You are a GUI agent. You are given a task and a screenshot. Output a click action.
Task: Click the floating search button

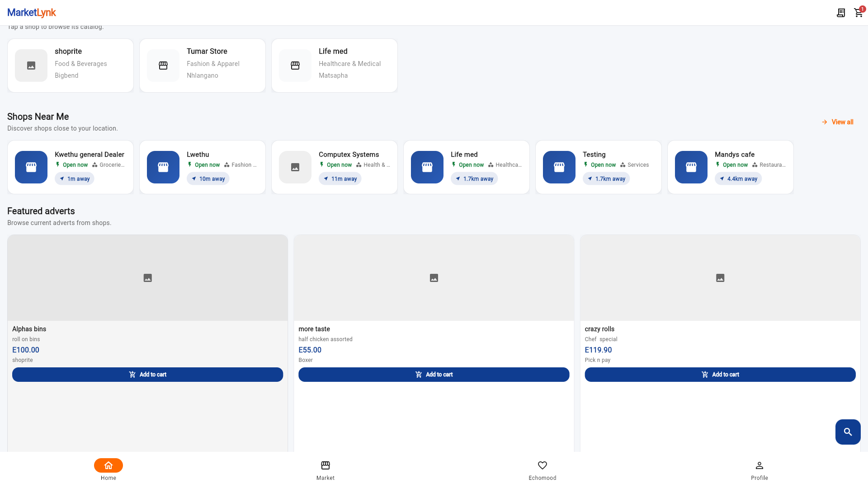[848, 432]
